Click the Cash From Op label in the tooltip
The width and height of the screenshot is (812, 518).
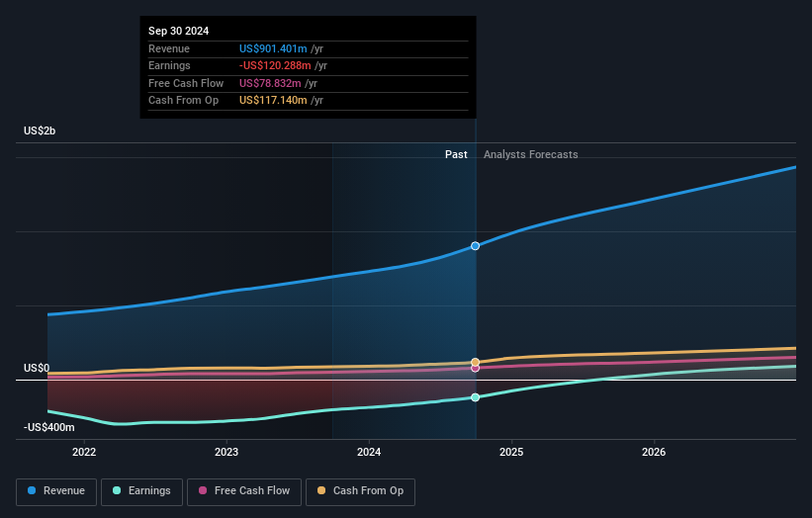[183, 101]
